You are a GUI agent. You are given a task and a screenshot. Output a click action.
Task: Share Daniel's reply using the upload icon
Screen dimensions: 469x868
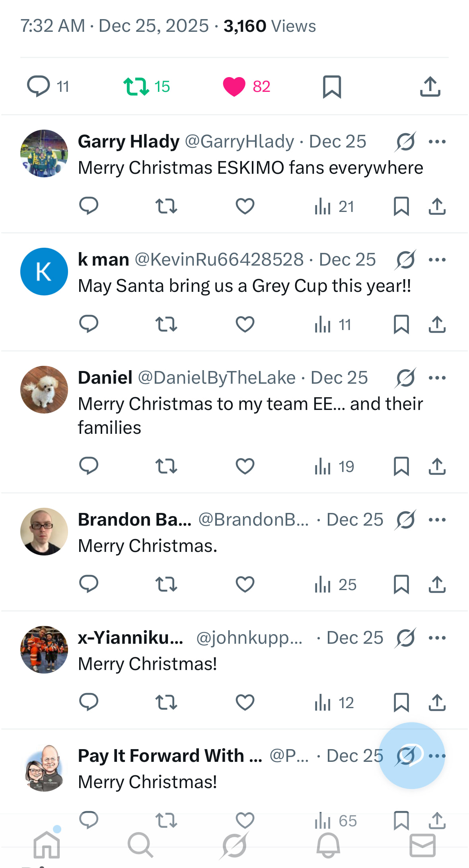pos(437,466)
